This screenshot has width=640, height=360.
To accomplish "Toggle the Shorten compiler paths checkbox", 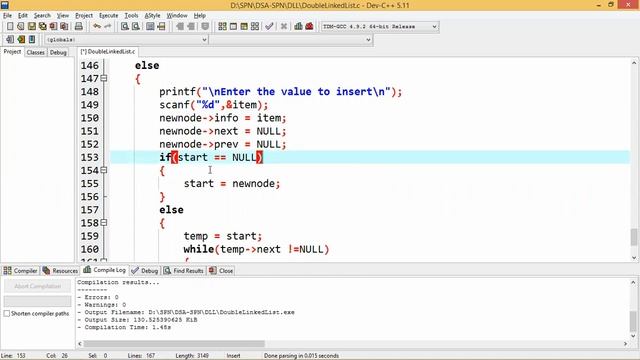I will [7, 313].
